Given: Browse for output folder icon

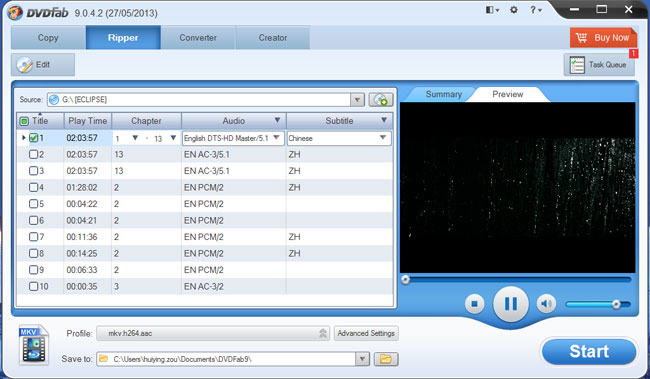Looking at the screenshot, I should click(x=386, y=359).
